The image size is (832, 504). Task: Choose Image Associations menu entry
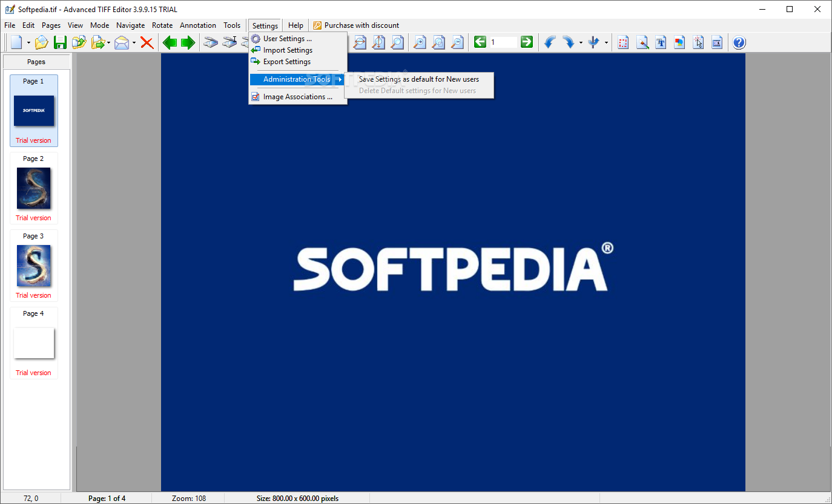coord(298,97)
